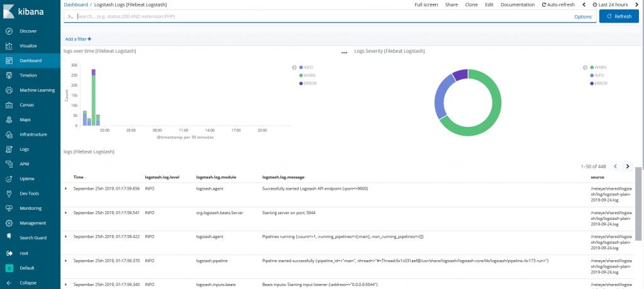Viewport: 644px width, 289px height.
Task: Click the logstash.log.level column header
Action: click(162, 177)
